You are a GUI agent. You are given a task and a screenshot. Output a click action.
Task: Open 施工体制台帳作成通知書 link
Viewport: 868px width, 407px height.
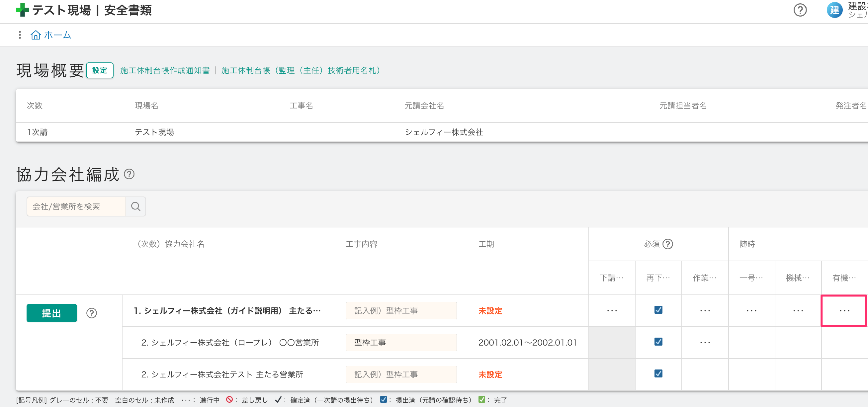pos(165,70)
